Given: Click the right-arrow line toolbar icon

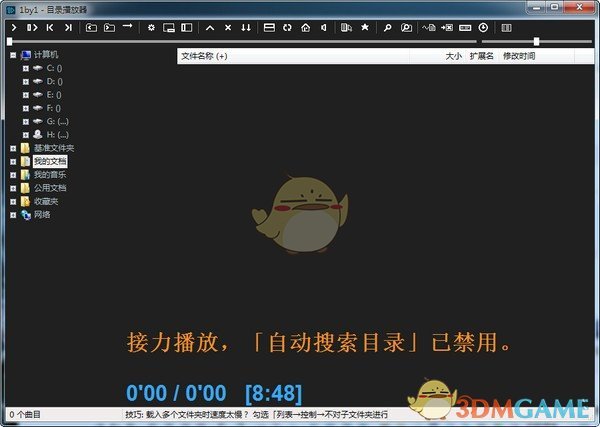Looking at the screenshot, I should tap(127, 26).
